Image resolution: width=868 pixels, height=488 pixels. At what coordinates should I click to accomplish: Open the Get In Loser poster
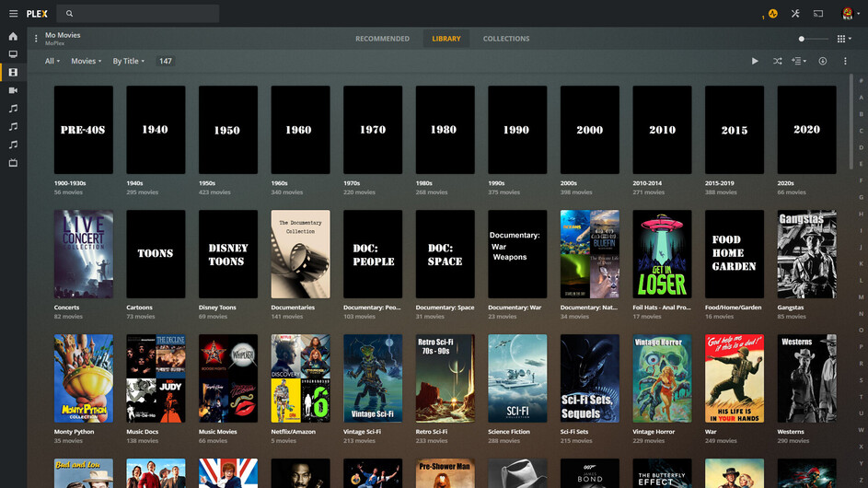click(x=662, y=254)
